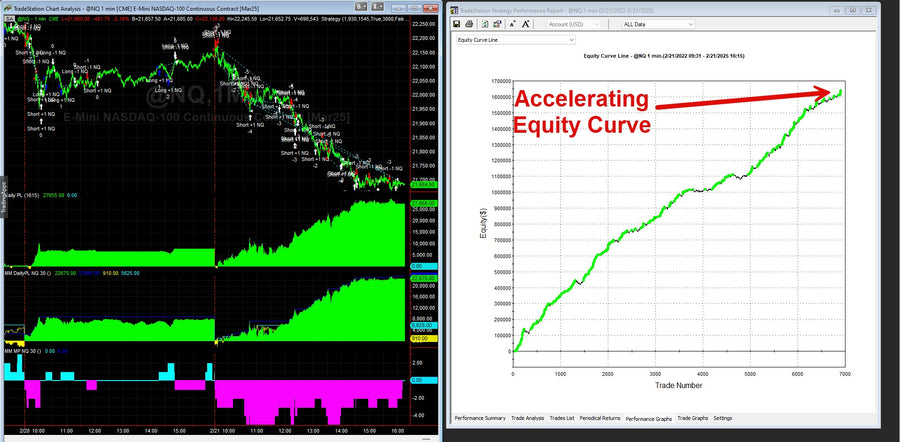Viewport: 900px width, 442px height.
Task: Open the Settings tab in Performance Report
Action: tap(723, 418)
